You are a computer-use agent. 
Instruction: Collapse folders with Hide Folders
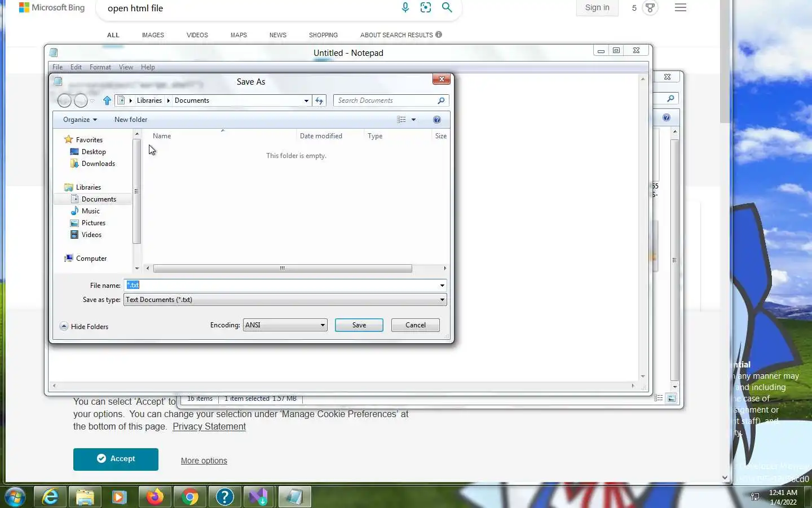tap(84, 326)
